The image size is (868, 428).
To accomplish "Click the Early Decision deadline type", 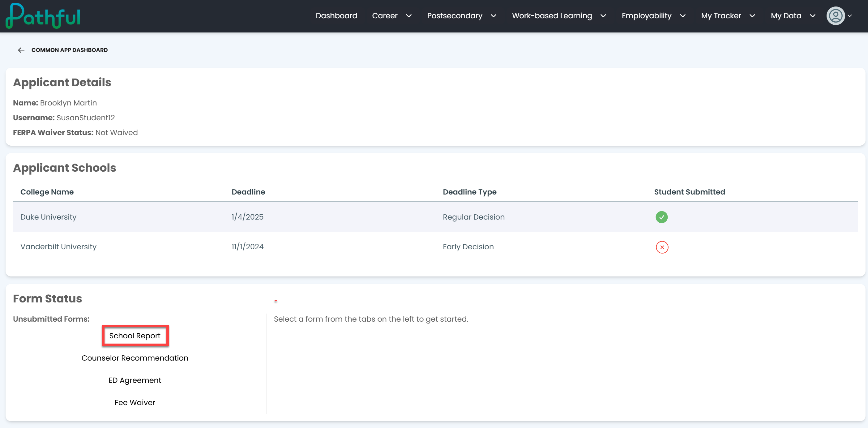I will pos(468,247).
